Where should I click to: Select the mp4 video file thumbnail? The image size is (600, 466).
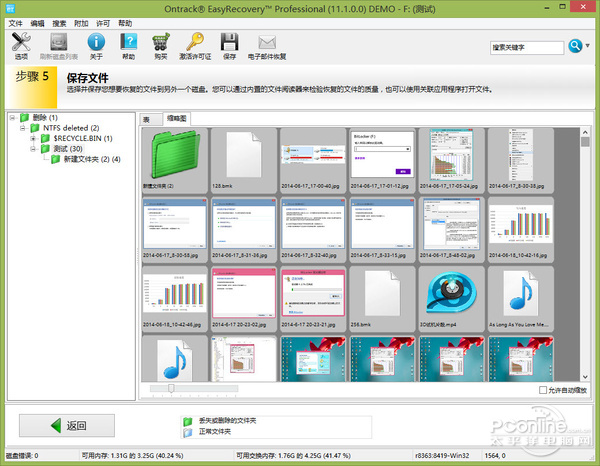452,298
